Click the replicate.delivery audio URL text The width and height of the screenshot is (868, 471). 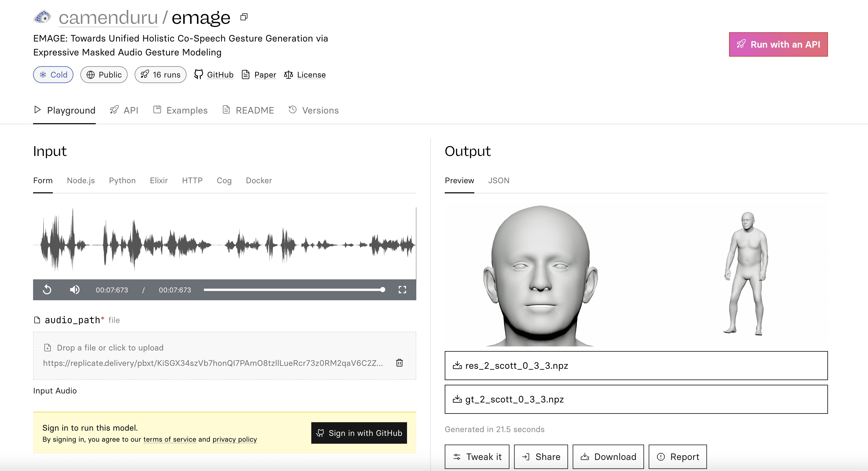point(213,363)
